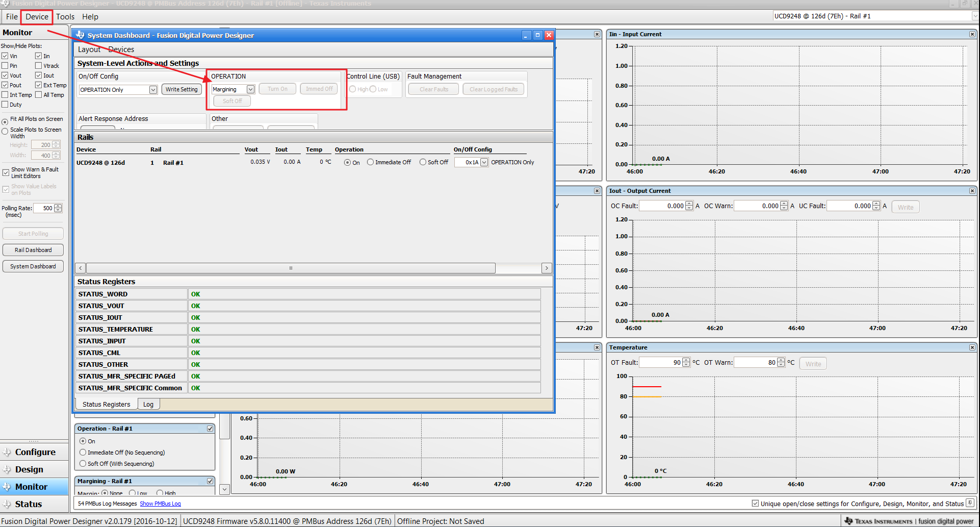Select Immediate Off (No Sequencing) option
The width and height of the screenshot is (980, 527).
click(83, 453)
